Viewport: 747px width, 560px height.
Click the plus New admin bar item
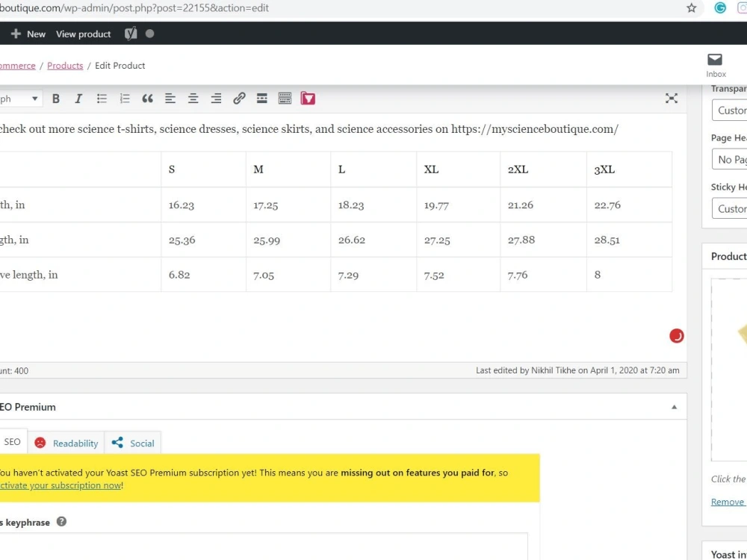[28, 34]
